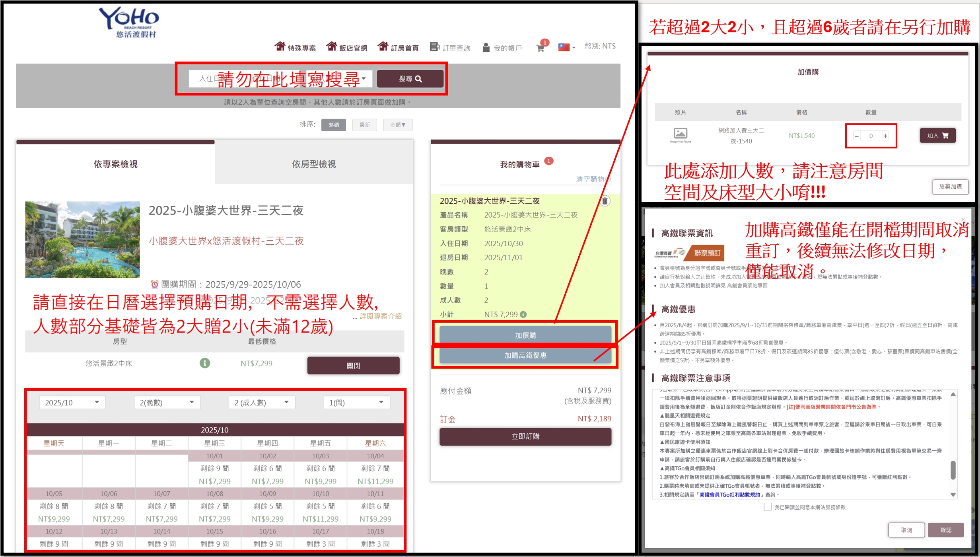Click the resort pool thumbnail image
Image resolution: width=980 pixels, height=557 pixels.
[82, 240]
